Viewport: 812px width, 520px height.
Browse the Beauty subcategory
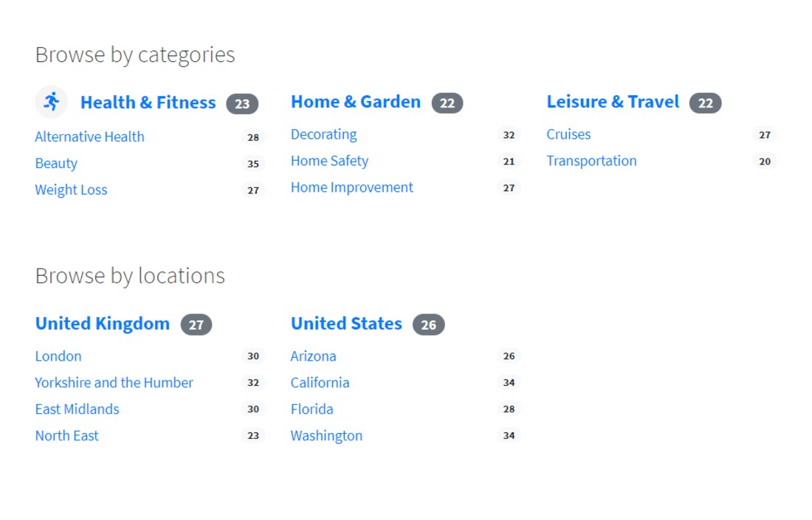(x=56, y=163)
